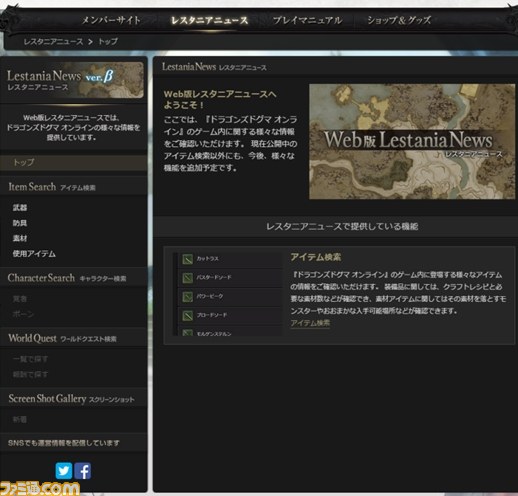This screenshot has height=496, width=518.
Task: Open the 素材 item search link
Action: (x=20, y=238)
